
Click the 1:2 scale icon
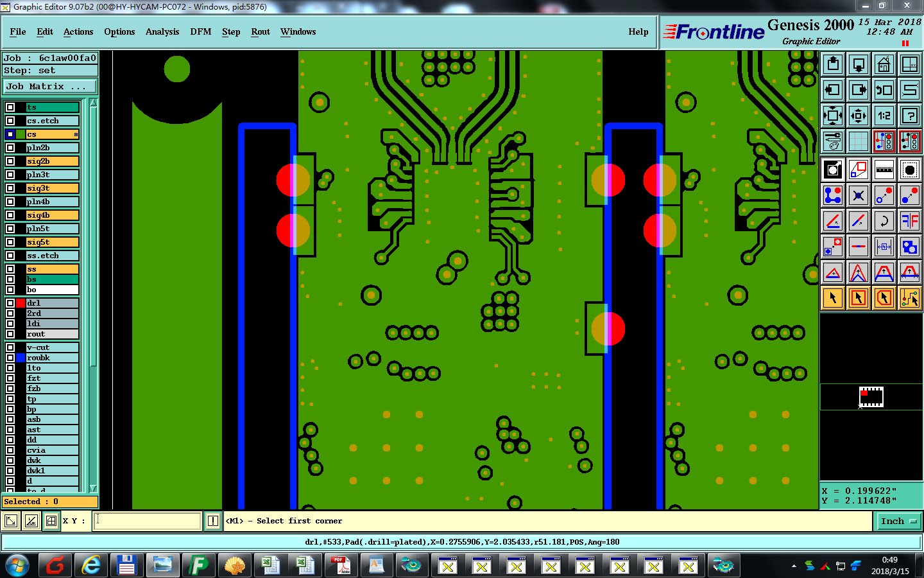point(884,116)
